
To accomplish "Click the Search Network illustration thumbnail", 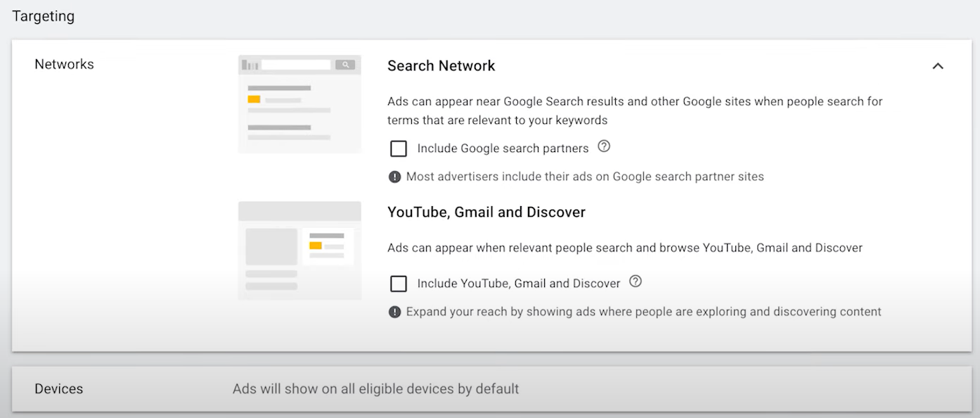I will (x=299, y=103).
